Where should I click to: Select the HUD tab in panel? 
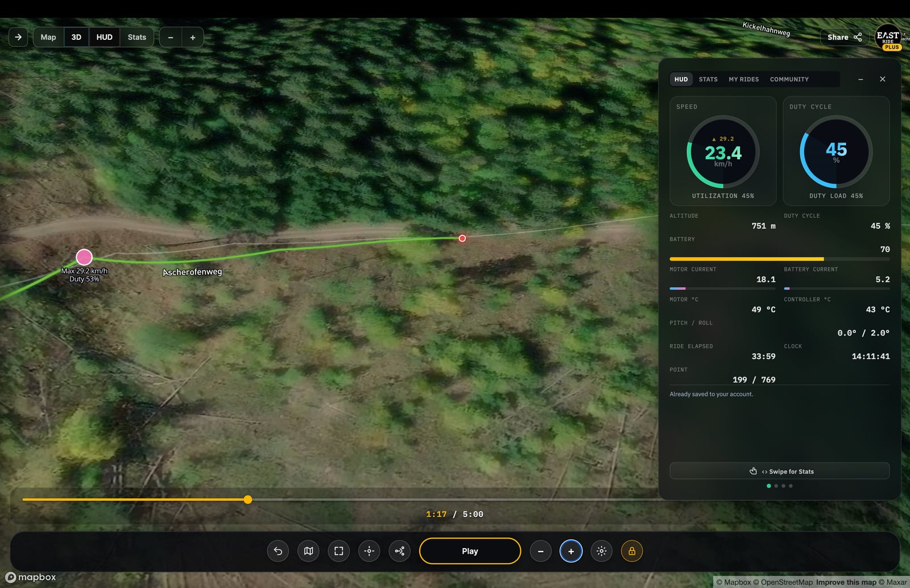click(x=681, y=79)
